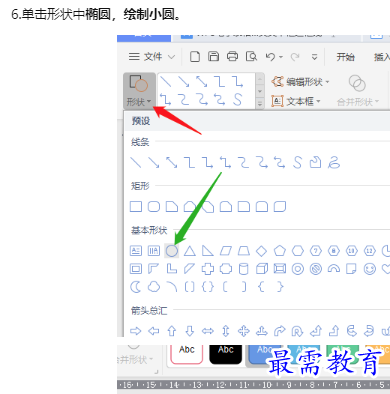This screenshot has height=394, width=390.
Task: Select the smiley face shape
Action: coord(370,269)
